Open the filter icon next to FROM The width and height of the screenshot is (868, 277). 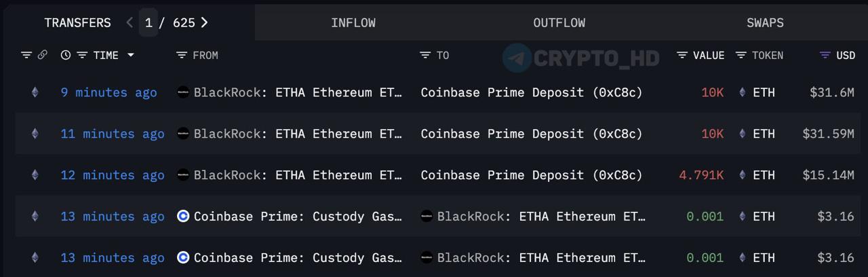(x=181, y=55)
